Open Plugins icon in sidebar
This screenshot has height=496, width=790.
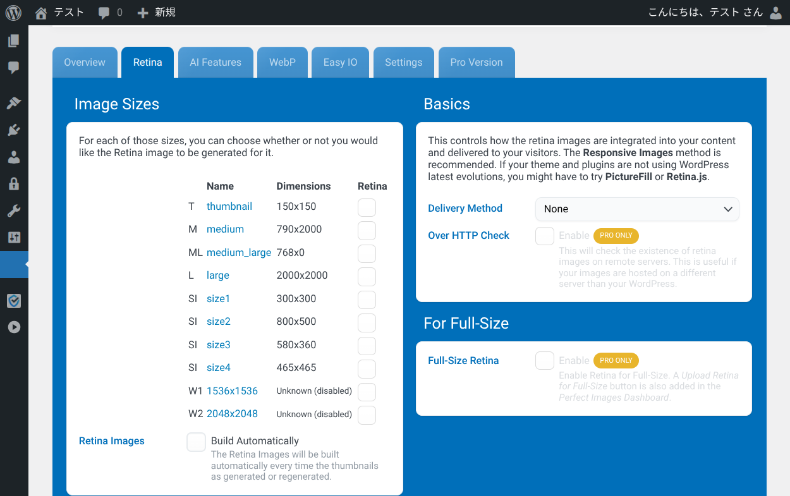[x=13, y=130]
